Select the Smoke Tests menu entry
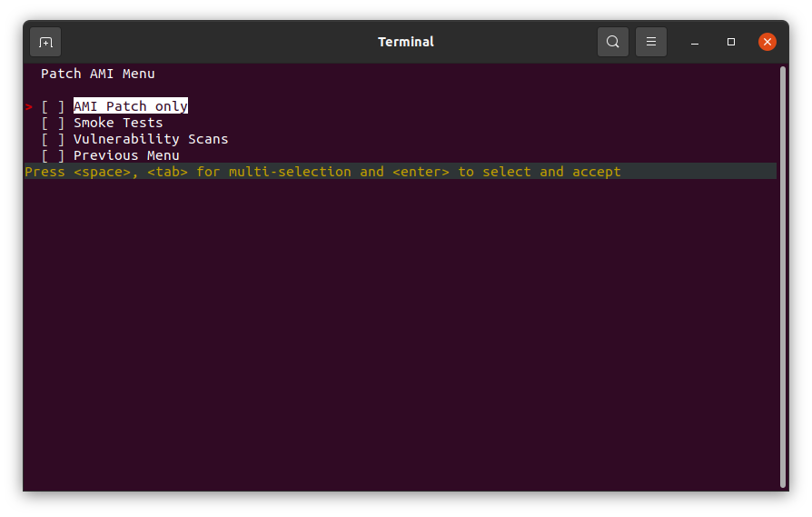Screen dimensions: 812x517 [118, 123]
